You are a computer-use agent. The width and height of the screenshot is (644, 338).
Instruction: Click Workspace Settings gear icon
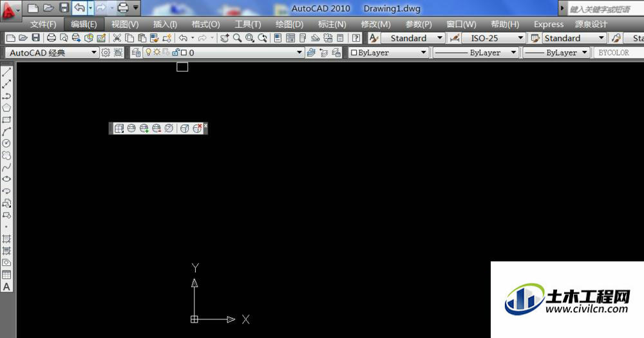[x=106, y=53]
